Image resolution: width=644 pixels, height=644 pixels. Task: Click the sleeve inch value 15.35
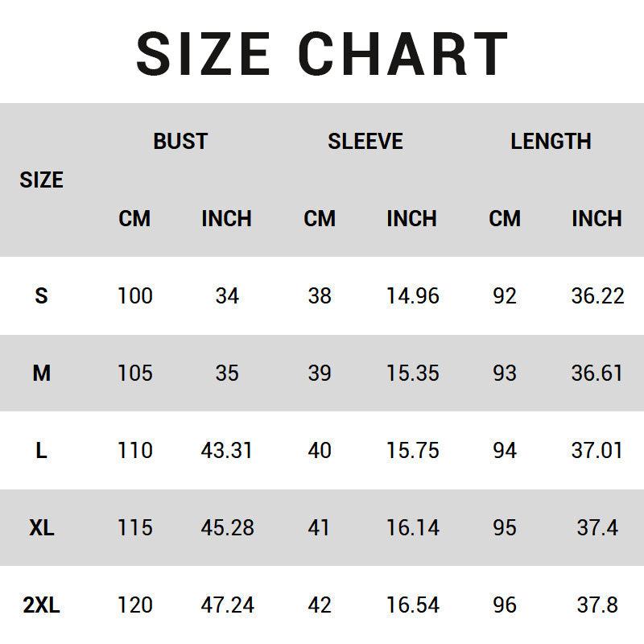412,374
